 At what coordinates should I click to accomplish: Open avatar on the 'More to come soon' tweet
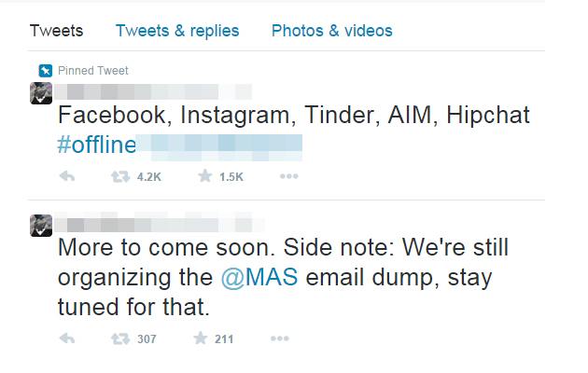[x=41, y=225]
